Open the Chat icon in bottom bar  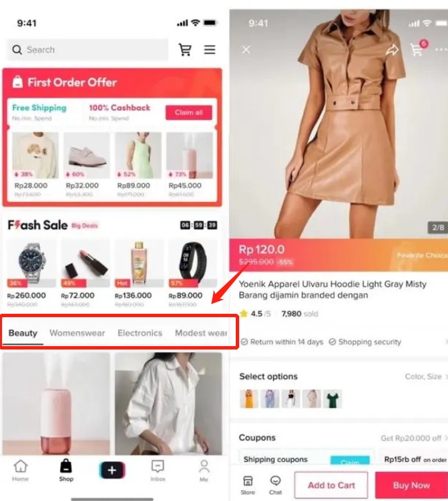[x=275, y=486]
